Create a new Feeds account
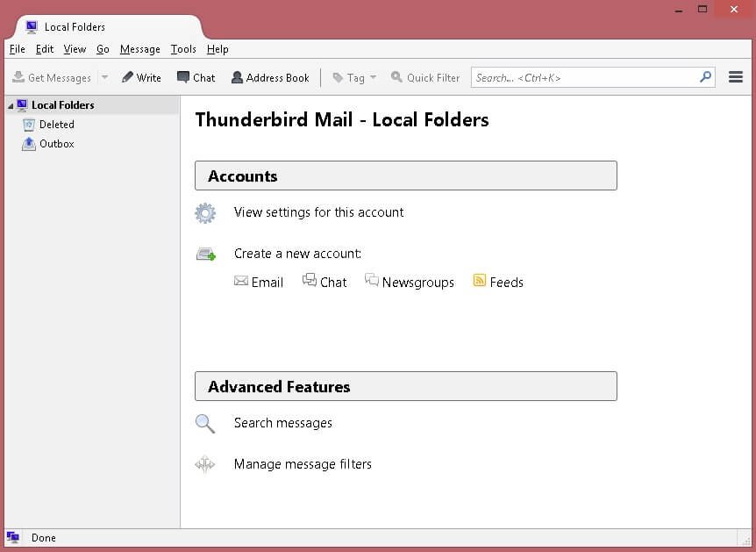 coord(506,283)
